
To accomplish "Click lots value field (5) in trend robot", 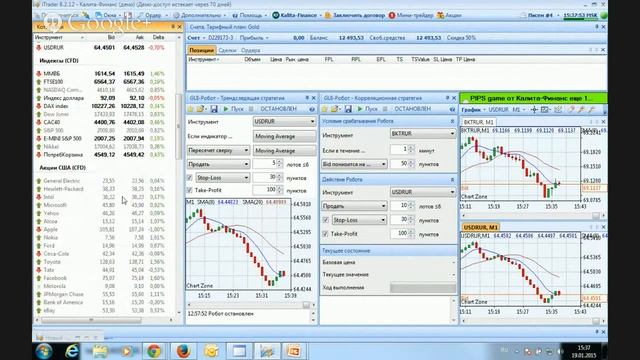I will pyautogui.click(x=265, y=164).
